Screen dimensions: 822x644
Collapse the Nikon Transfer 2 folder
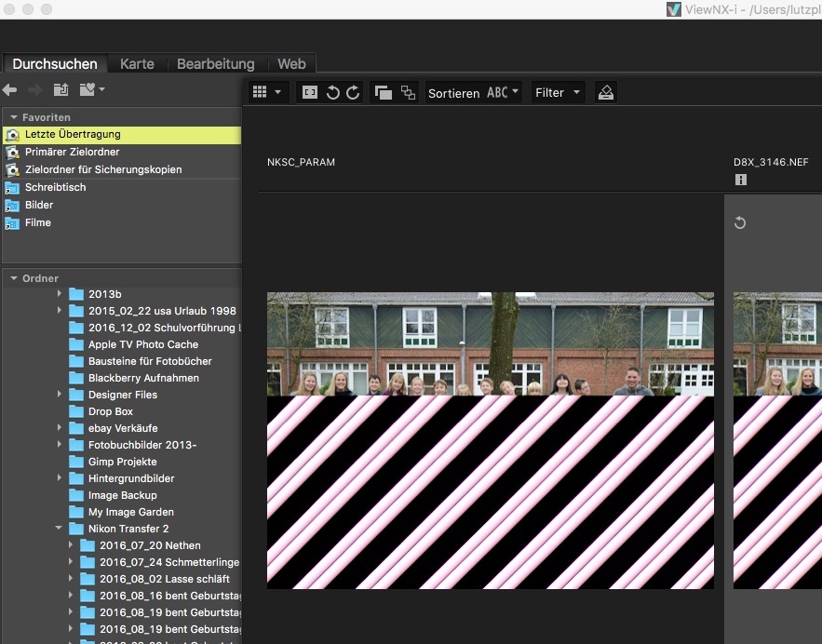coord(59,529)
